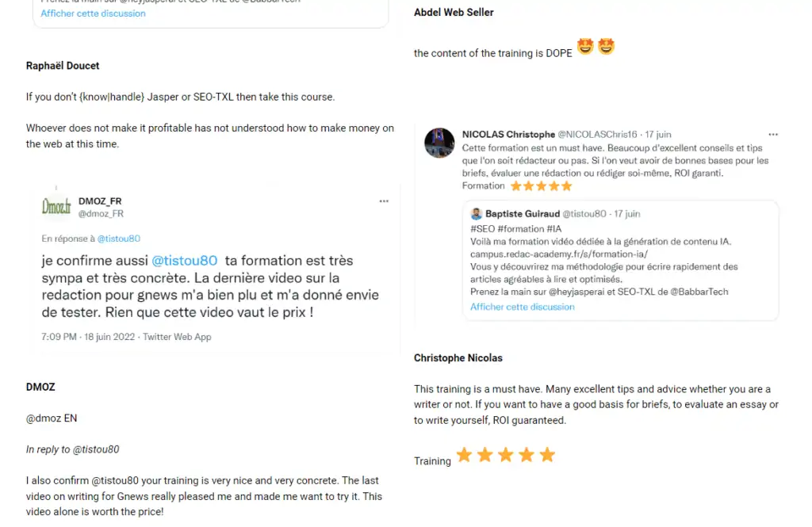Click the DMOZ_FR logo avatar
This screenshot has width=812, height=527.
click(56, 207)
